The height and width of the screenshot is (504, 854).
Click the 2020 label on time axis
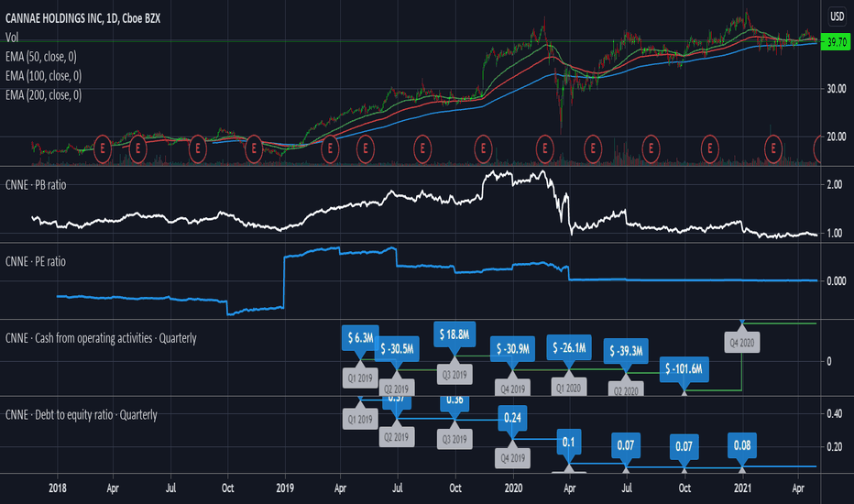point(513,488)
